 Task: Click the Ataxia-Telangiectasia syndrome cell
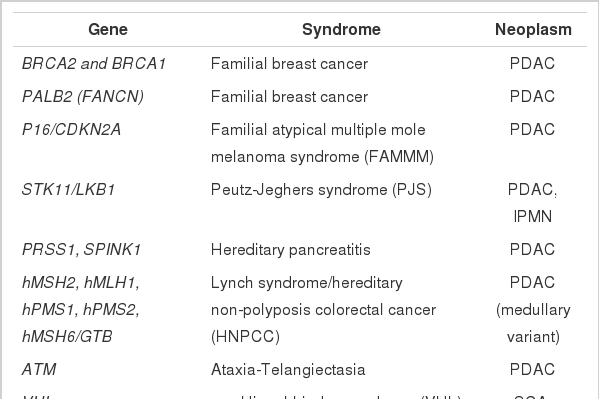[288, 370]
